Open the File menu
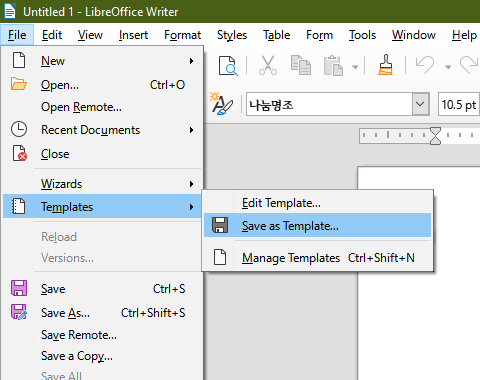 [17, 35]
